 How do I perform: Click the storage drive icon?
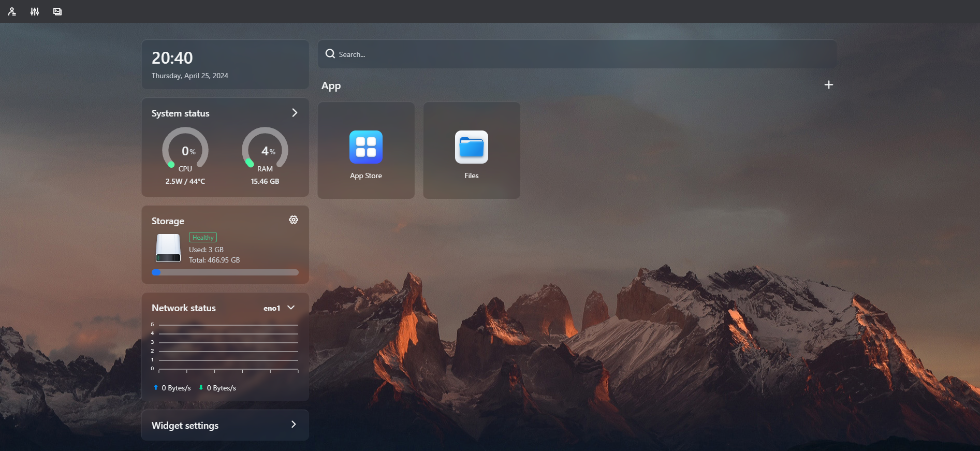pyautogui.click(x=168, y=248)
